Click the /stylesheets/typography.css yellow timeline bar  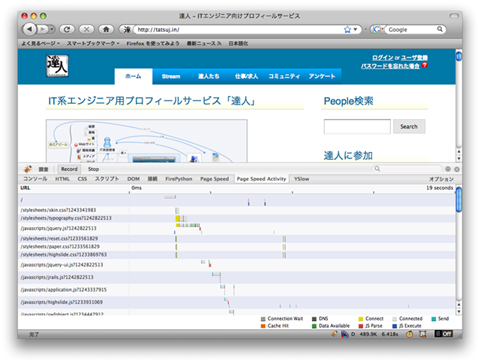(x=178, y=218)
